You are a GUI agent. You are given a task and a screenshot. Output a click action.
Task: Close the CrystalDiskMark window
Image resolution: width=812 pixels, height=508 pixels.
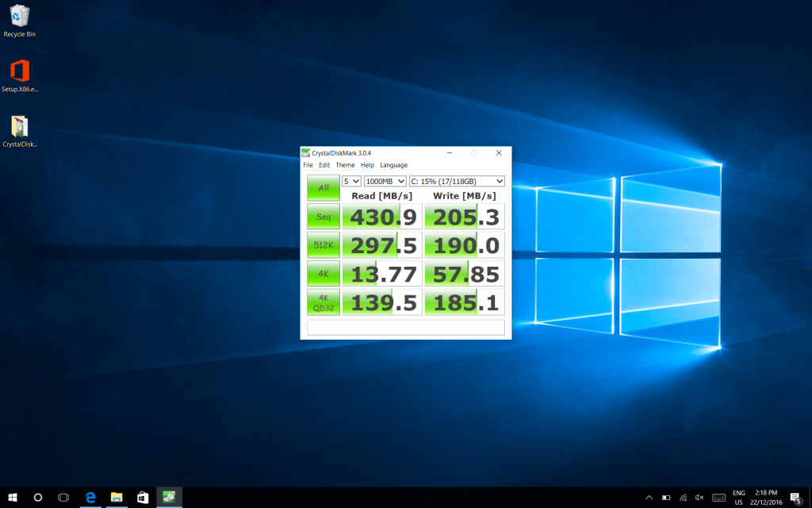click(499, 153)
